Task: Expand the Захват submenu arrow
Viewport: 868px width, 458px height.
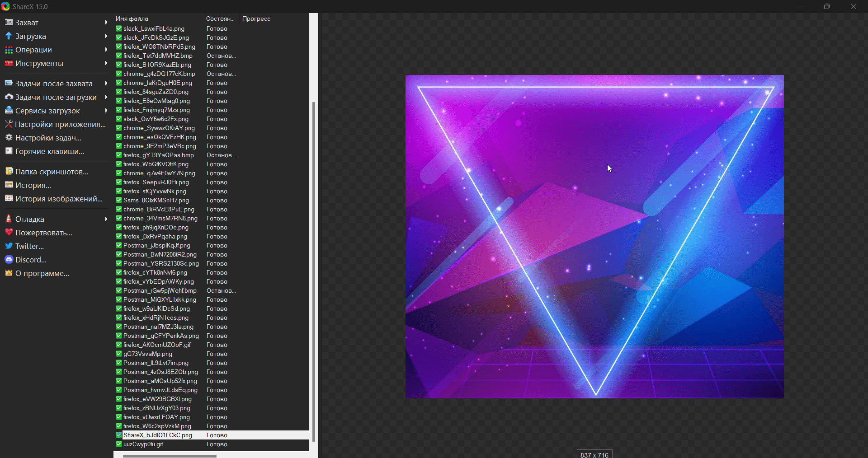Action: pos(106,22)
